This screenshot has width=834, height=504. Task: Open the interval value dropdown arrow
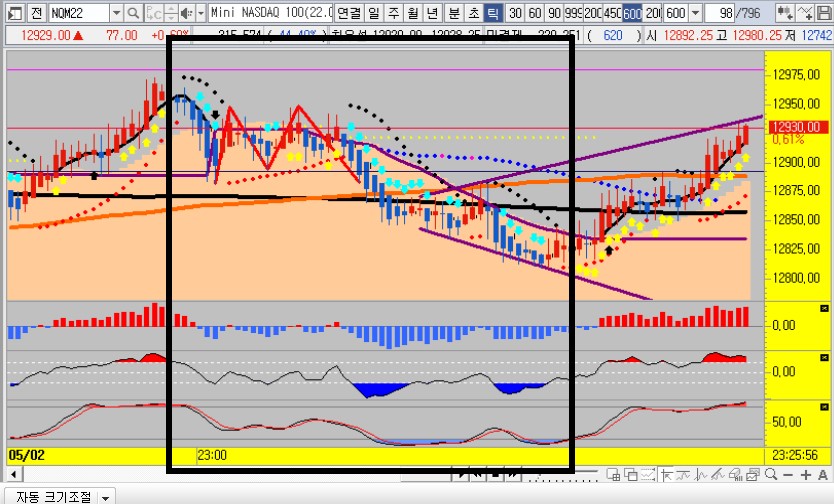coord(695,13)
